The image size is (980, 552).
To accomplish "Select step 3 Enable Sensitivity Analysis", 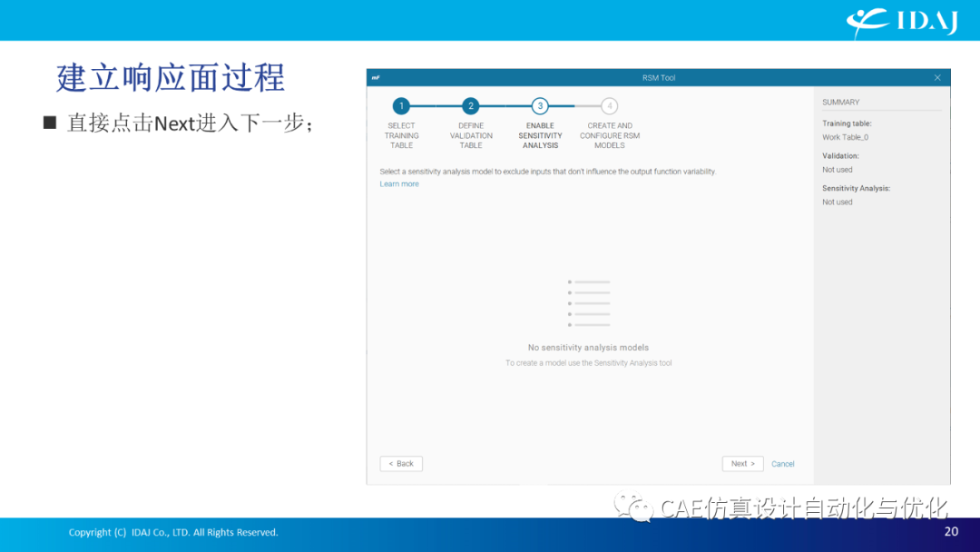I will [540, 106].
